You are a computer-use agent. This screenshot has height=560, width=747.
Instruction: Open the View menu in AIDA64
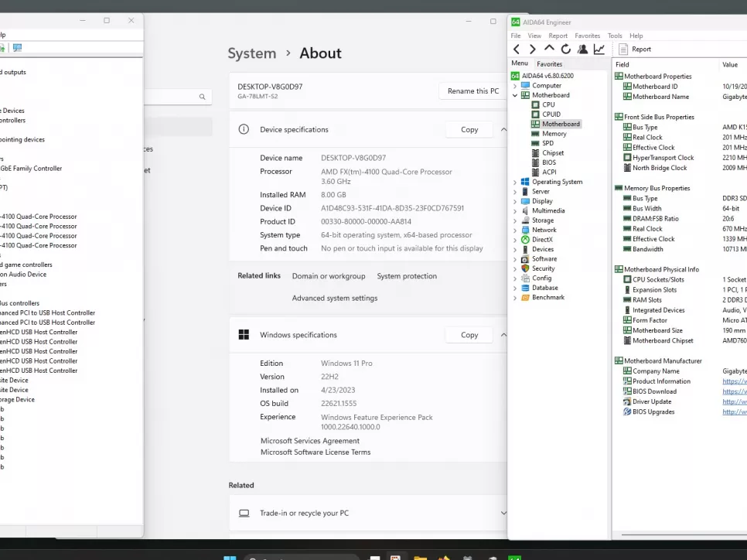tap(534, 36)
